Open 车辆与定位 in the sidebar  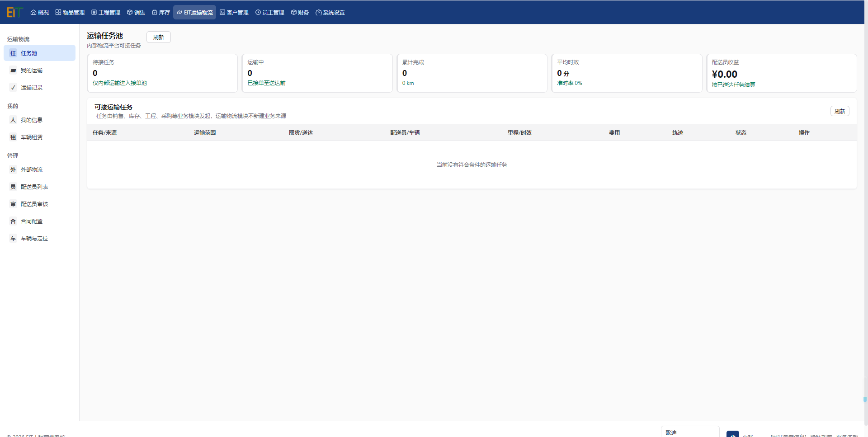point(39,238)
